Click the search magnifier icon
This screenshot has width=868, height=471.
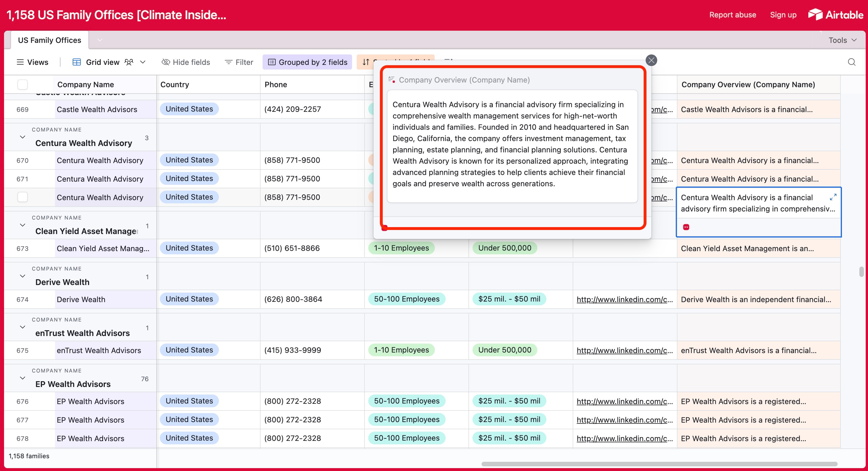(851, 62)
